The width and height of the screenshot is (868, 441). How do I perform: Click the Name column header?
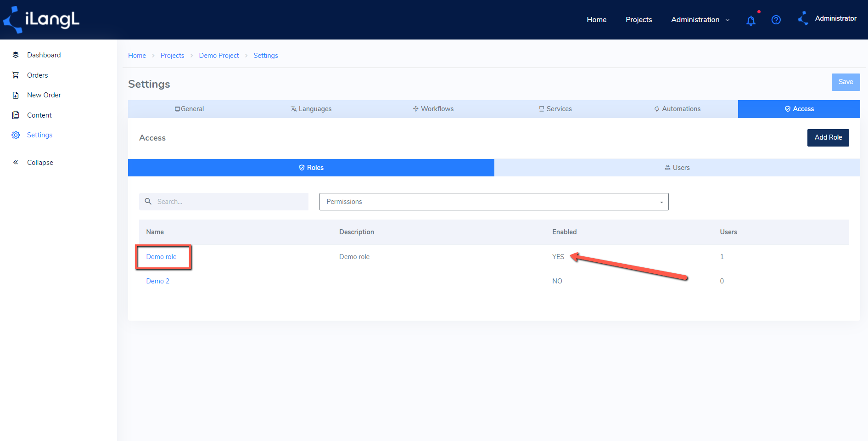(x=155, y=232)
